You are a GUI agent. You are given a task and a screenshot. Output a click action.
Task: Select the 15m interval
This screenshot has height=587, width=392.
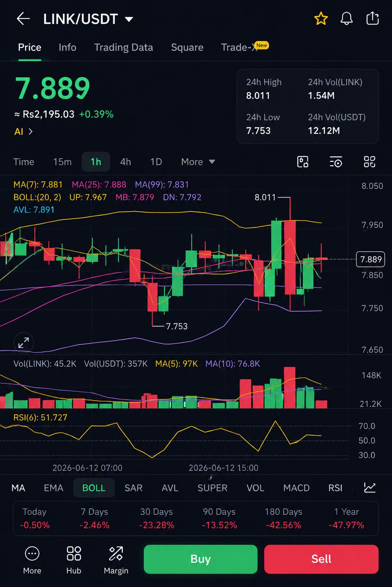[x=62, y=162]
